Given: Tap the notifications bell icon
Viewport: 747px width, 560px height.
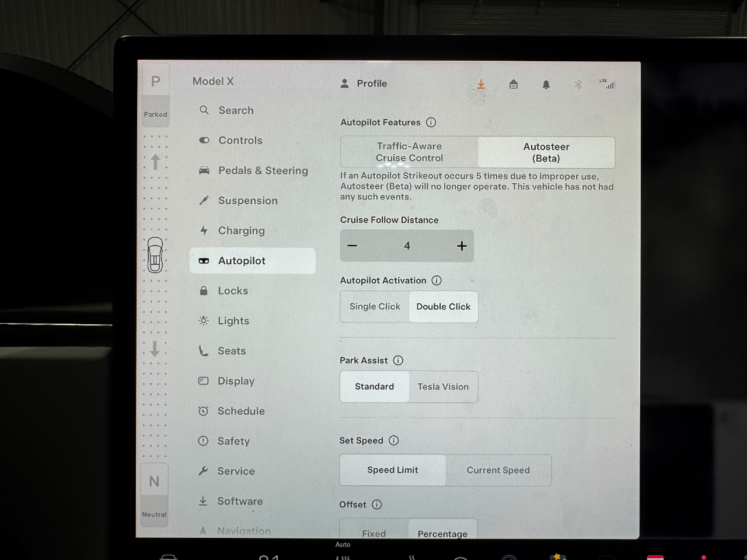Looking at the screenshot, I should pyautogui.click(x=546, y=85).
